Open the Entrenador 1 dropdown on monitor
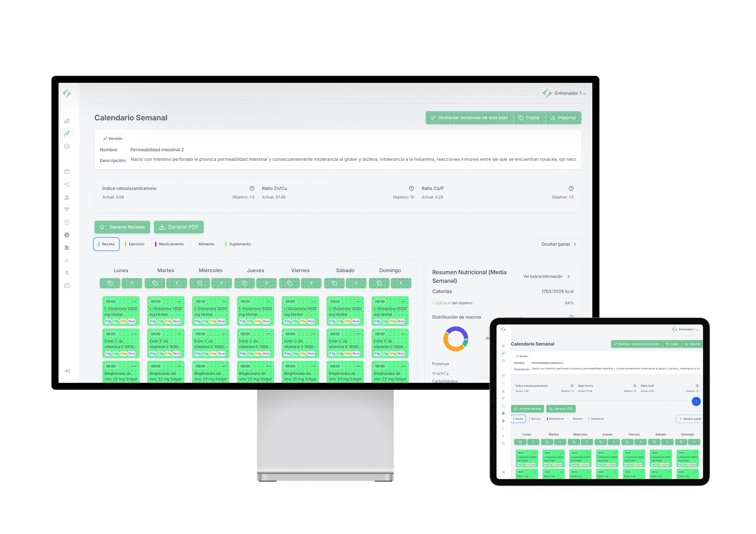 (567, 93)
